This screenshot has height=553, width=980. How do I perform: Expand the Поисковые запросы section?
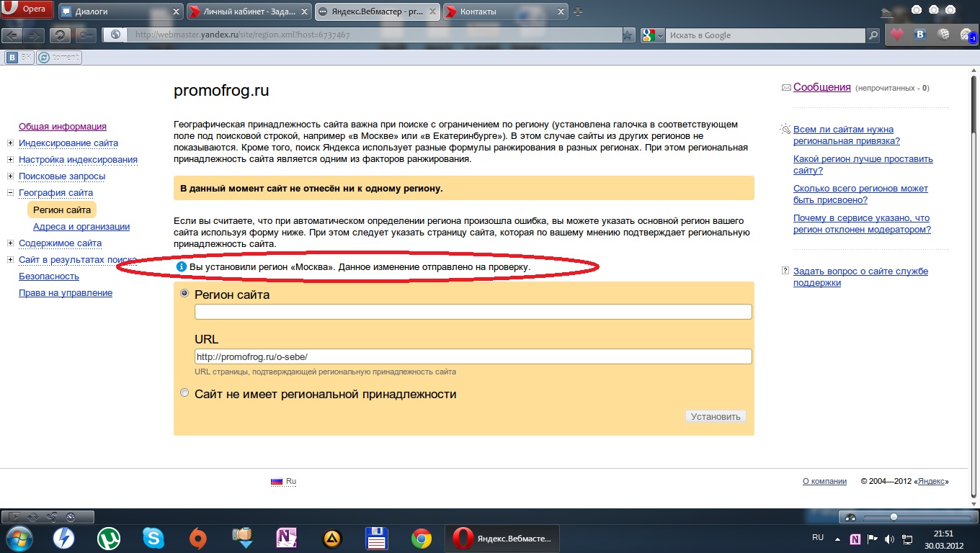[11, 176]
